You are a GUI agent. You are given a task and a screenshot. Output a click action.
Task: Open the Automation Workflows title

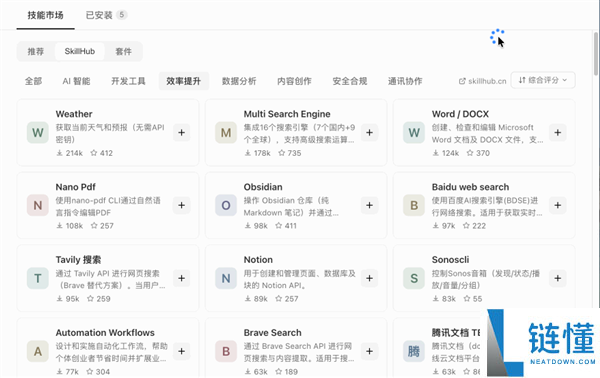[x=105, y=333]
